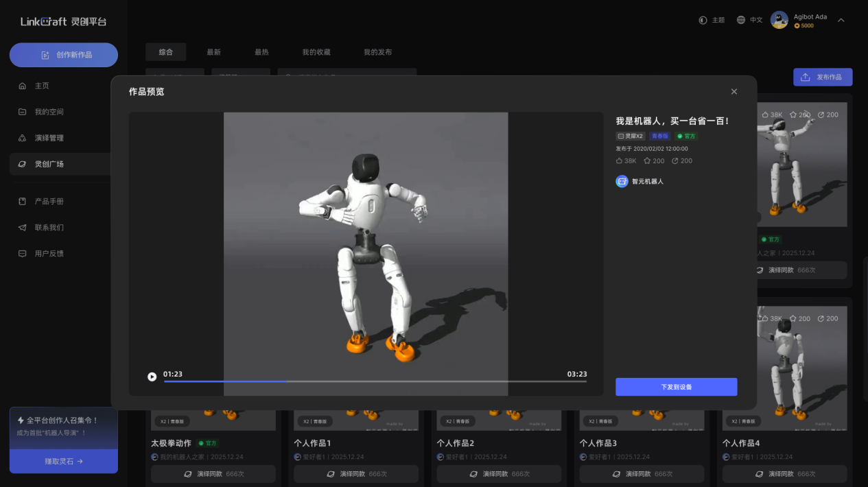This screenshot has height=487, width=868.
Task: Open the 中文 language selector
Action: pos(749,21)
